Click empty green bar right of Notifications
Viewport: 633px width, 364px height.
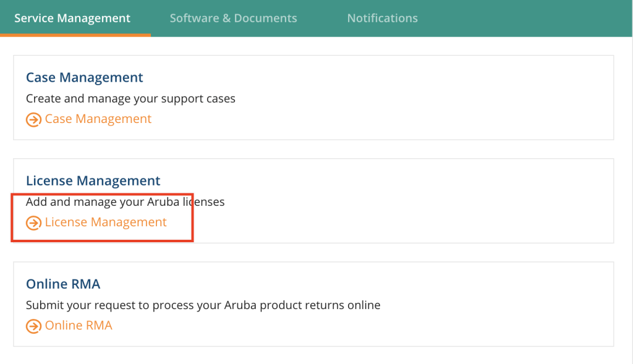point(525,18)
